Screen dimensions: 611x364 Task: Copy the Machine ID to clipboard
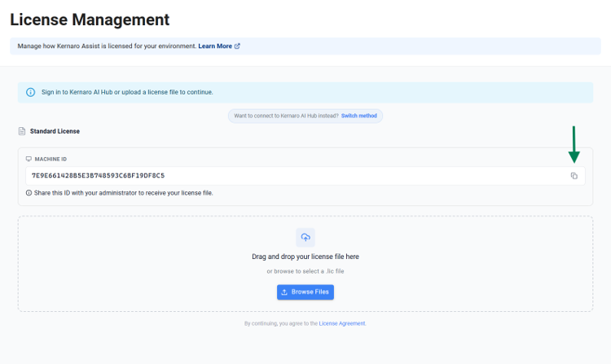574,176
